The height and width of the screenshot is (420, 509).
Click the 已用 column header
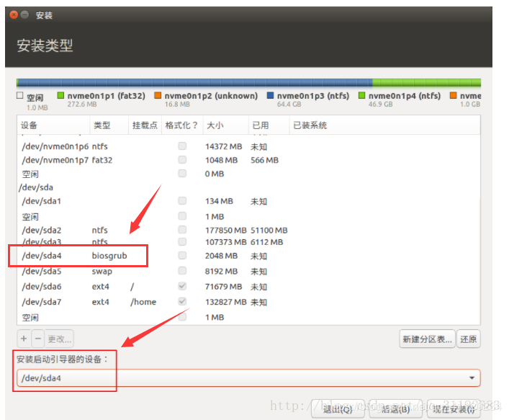tap(269, 125)
